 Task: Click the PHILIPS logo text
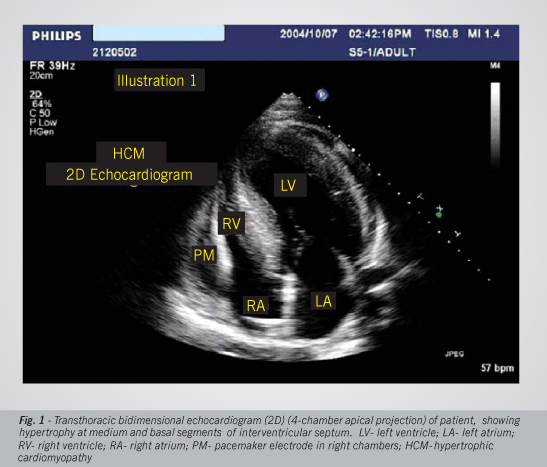click(x=56, y=36)
